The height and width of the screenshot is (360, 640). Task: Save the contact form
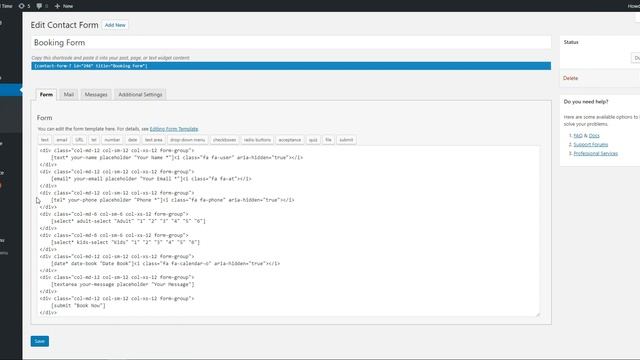click(x=40, y=341)
